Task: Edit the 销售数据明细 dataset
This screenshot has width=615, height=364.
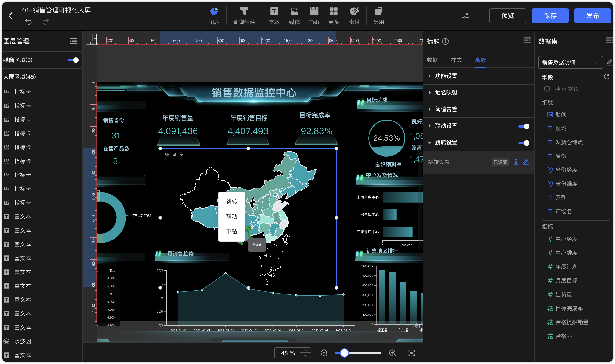Action: point(610,62)
